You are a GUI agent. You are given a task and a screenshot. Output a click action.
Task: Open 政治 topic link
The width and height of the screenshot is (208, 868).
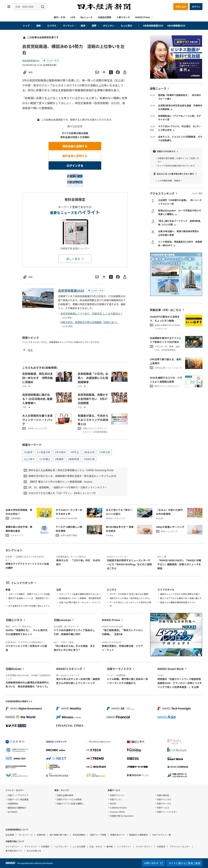[x=30, y=350]
